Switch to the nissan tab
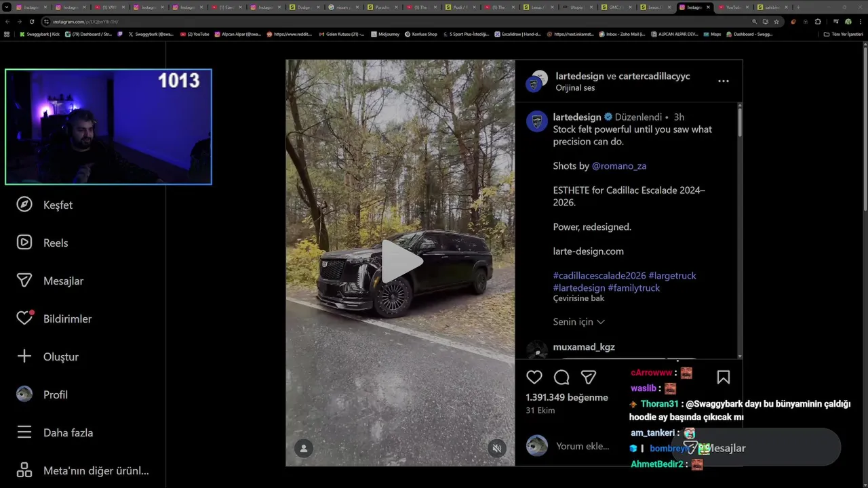The height and width of the screenshot is (488, 868). tap(344, 7)
